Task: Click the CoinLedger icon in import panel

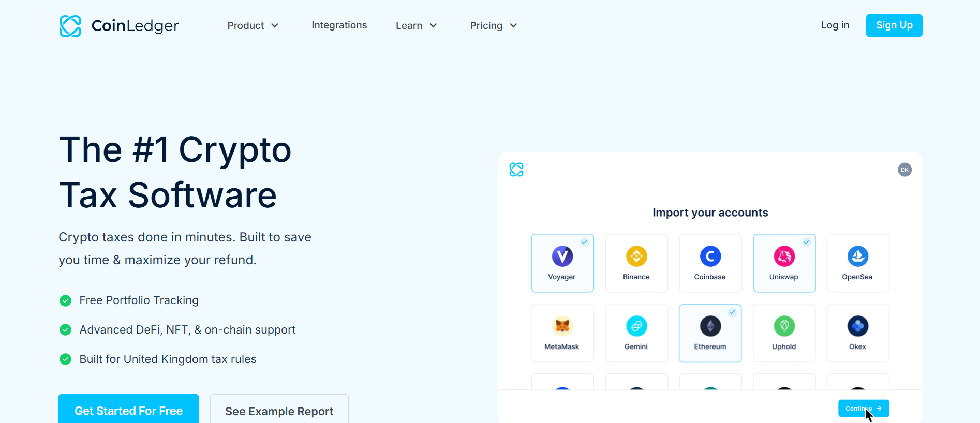Action: click(516, 170)
